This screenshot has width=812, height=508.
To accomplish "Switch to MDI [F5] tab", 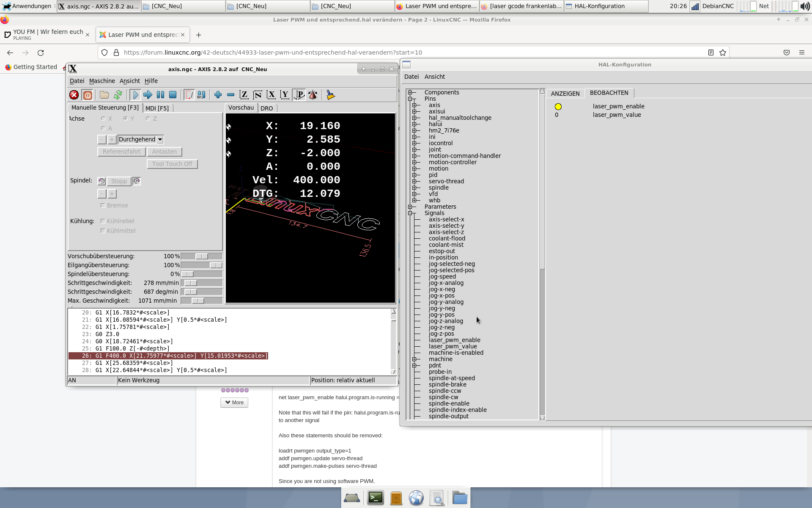I will coord(157,108).
